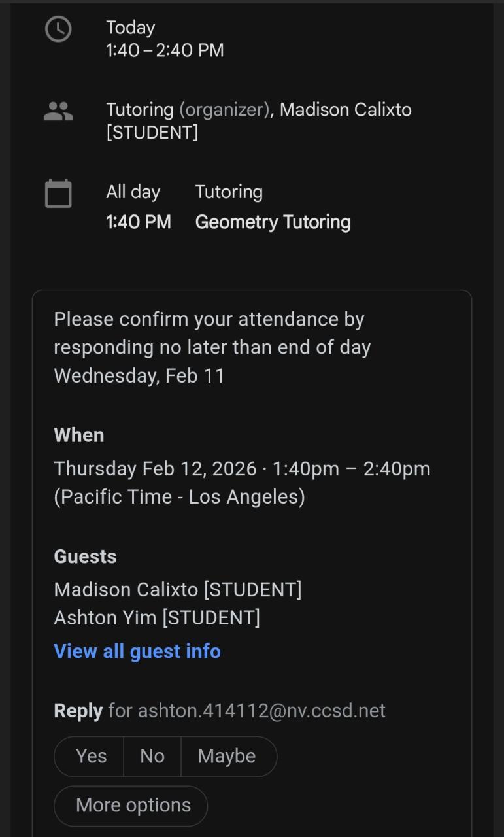Click the Today 1:40 – 2:40 PM time
Image resolution: width=504 pixels, height=837 pixels.
pos(165,39)
